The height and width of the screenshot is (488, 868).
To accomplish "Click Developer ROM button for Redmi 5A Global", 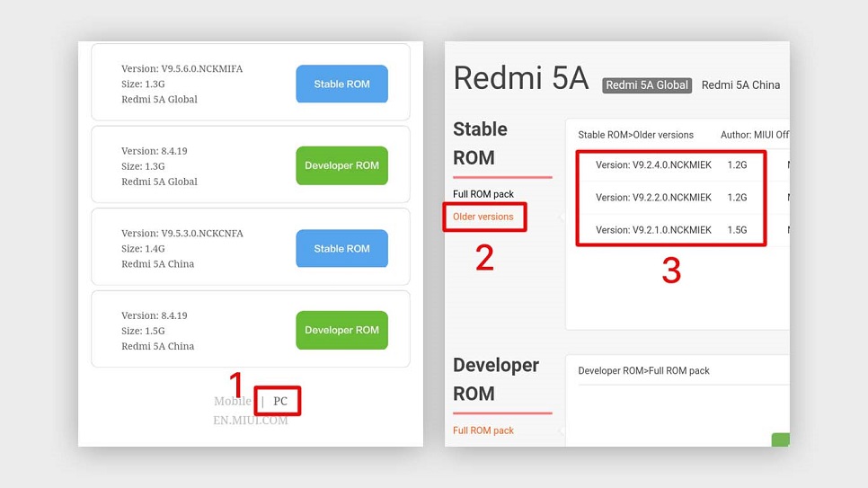I will point(341,165).
